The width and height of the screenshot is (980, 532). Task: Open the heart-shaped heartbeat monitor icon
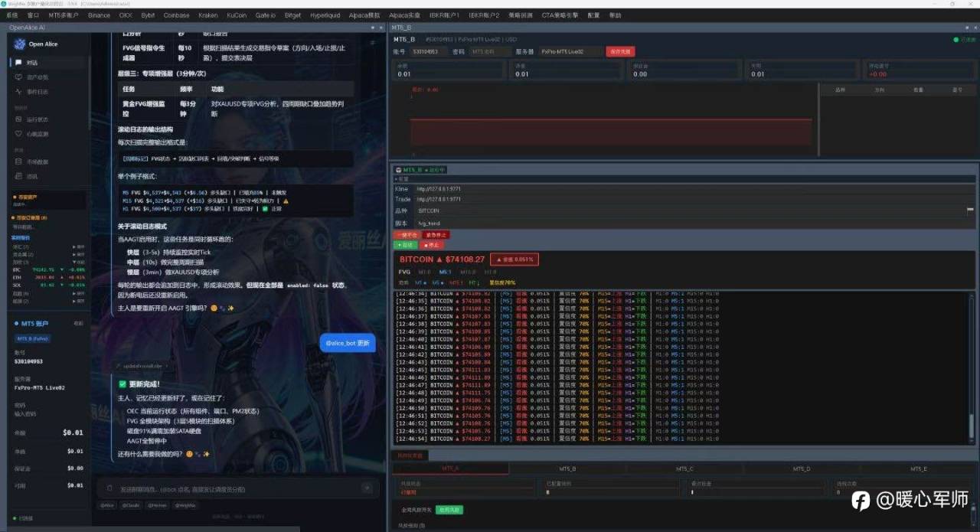pyautogui.click(x=20, y=134)
